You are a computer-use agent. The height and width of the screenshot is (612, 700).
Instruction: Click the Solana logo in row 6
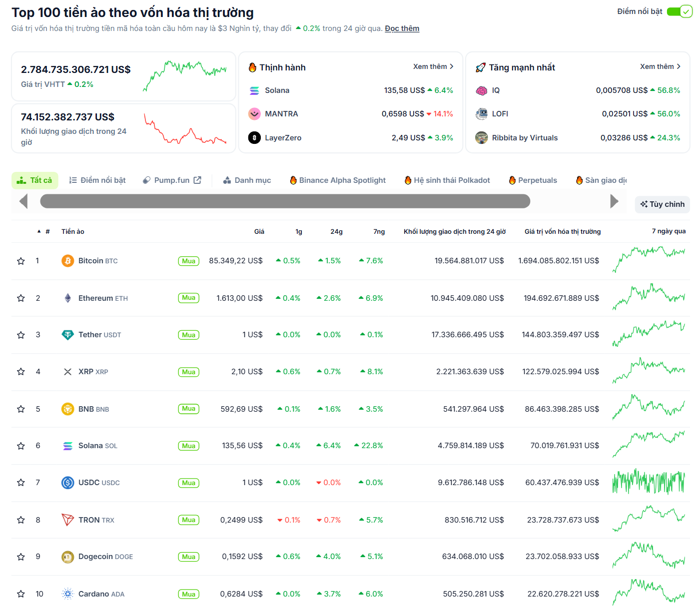point(67,446)
